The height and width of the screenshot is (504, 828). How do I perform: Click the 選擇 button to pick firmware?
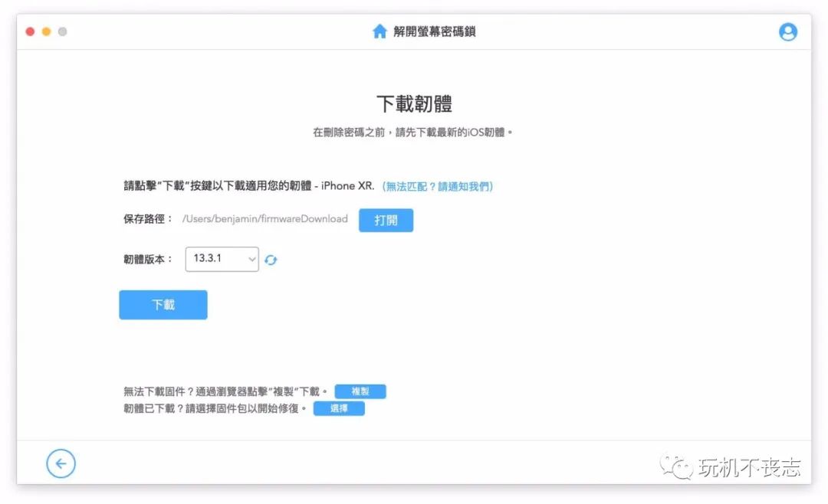(x=339, y=408)
